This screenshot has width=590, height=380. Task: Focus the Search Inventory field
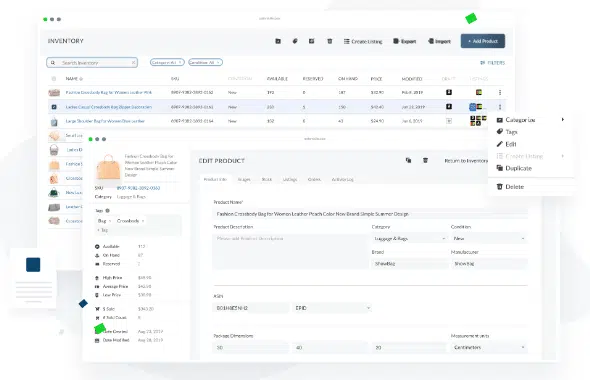tap(92, 62)
